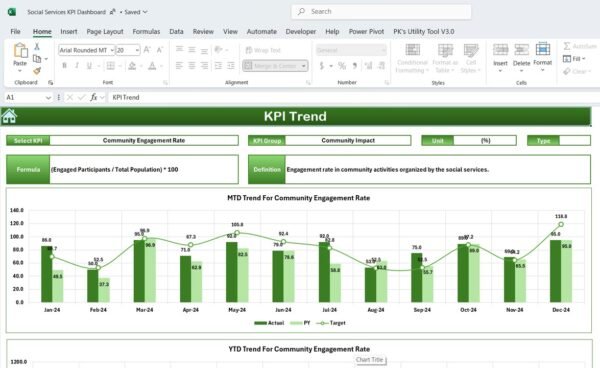Open the Font dialog launcher
This screenshot has height=368, width=600.
click(165, 82)
